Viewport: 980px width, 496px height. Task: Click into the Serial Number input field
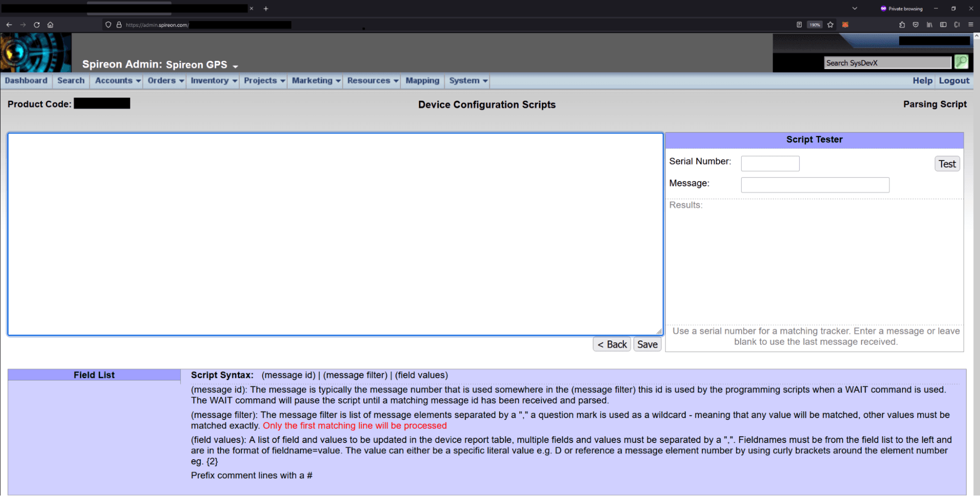click(770, 163)
